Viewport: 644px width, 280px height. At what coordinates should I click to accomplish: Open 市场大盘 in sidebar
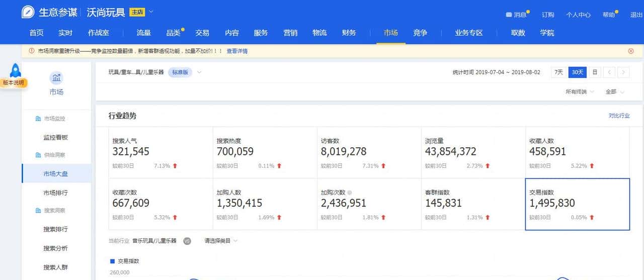(55, 174)
